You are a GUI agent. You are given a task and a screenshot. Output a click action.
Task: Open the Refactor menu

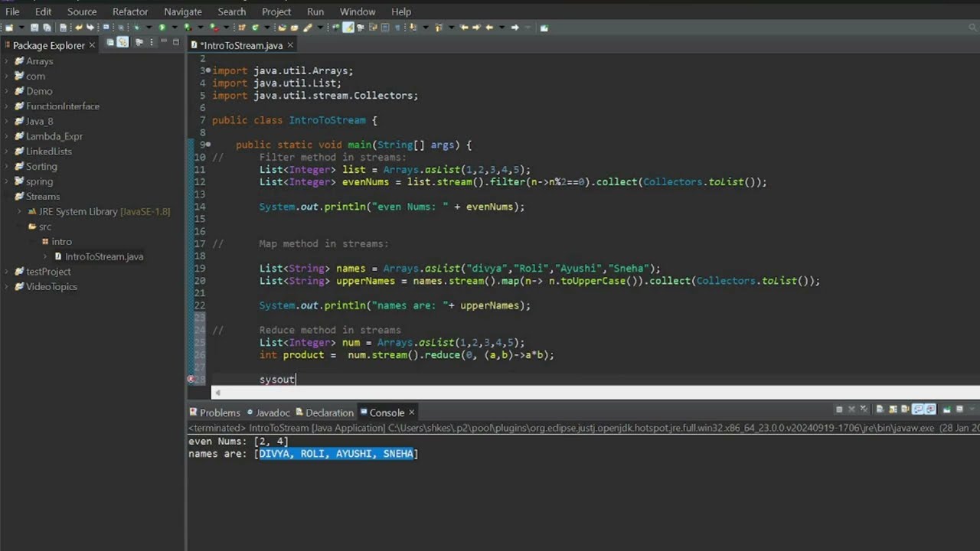(x=130, y=11)
